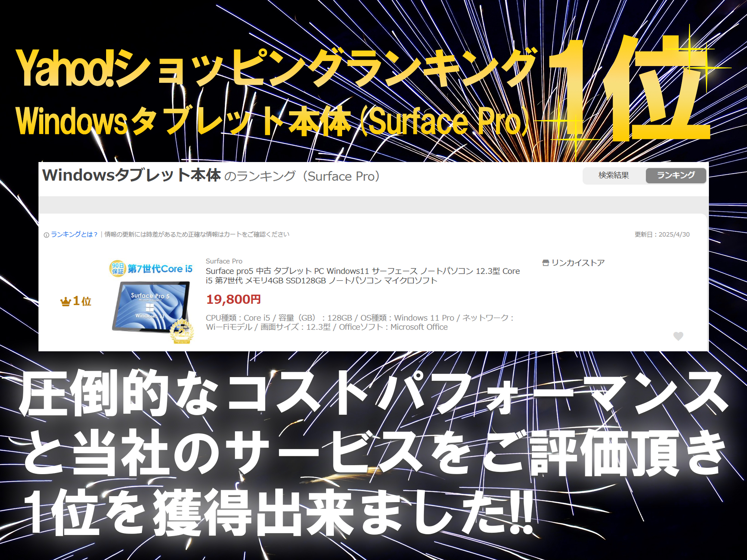Screen dimensions: 747x560
Task: Add item to favorites with heart icon
Action: pos(678,336)
